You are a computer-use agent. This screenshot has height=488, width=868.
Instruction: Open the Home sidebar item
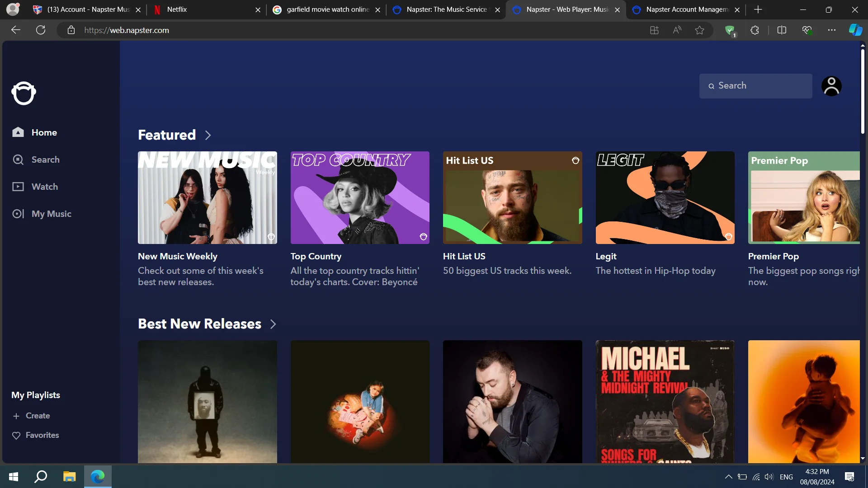pyautogui.click(x=35, y=132)
